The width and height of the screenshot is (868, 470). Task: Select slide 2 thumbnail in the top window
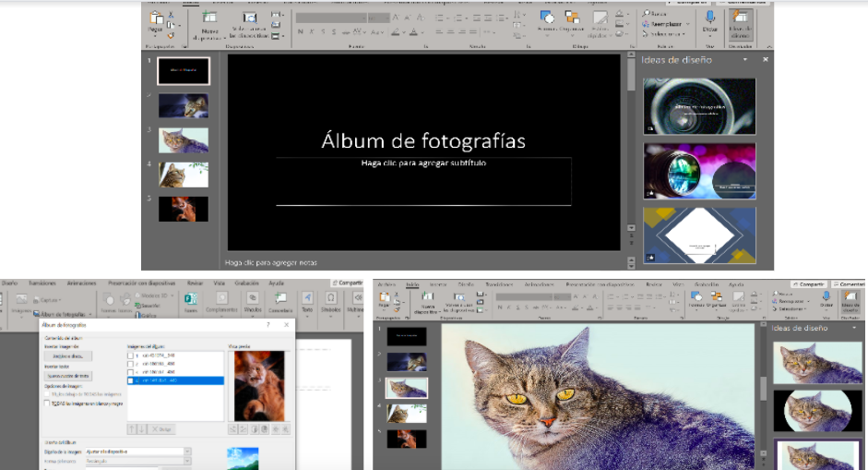(184, 105)
